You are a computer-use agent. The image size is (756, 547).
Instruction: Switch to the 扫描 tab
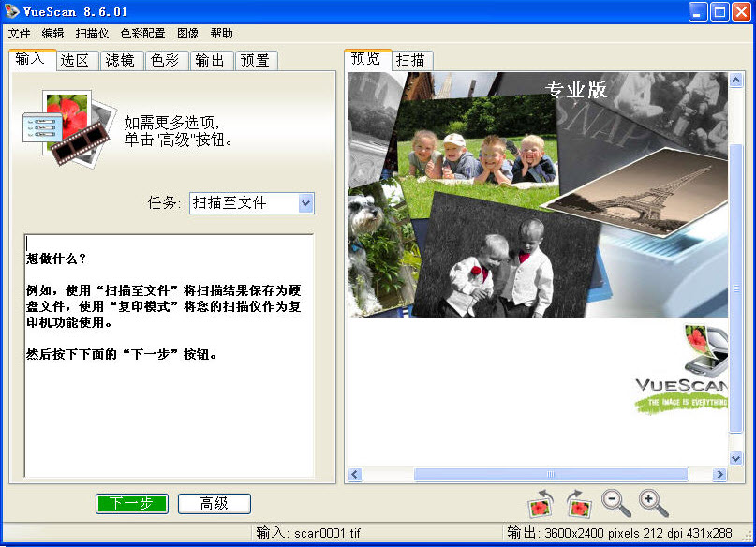tap(410, 60)
